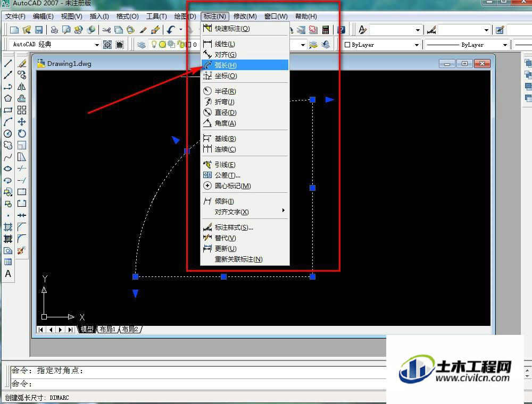This screenshot has width=532, height=404.
Task: Click layer 0 color swatch
Action: click(x=189, y=45)
